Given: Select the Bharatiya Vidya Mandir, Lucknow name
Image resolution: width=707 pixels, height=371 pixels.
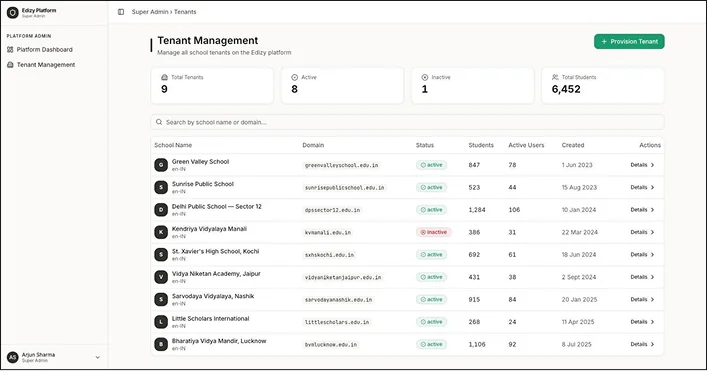Looking at the screenshot, I should pos(219,341).
